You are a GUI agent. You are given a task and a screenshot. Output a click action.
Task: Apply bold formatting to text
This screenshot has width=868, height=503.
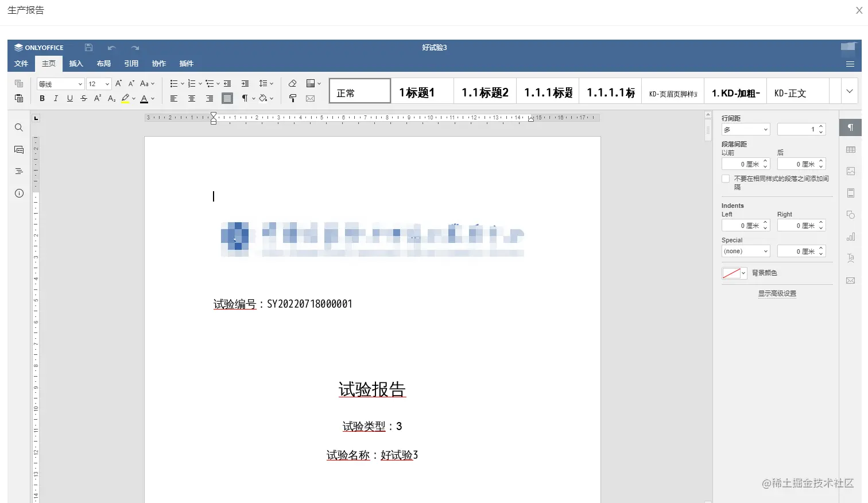click(x=42, y=98)
